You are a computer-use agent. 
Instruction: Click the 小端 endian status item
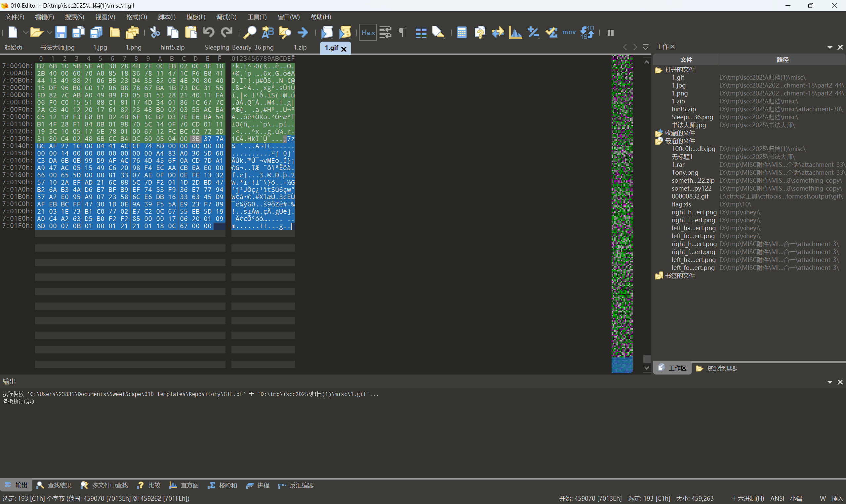click(x=796, y=498)
